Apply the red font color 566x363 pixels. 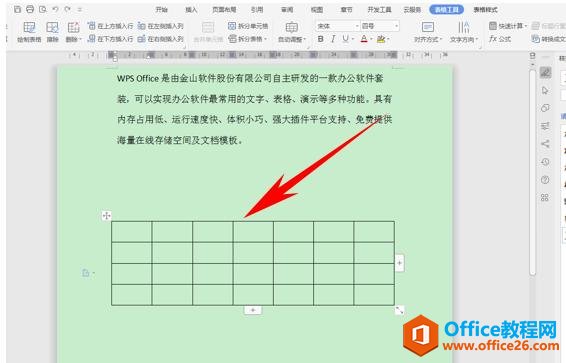[x=364, y=39]
